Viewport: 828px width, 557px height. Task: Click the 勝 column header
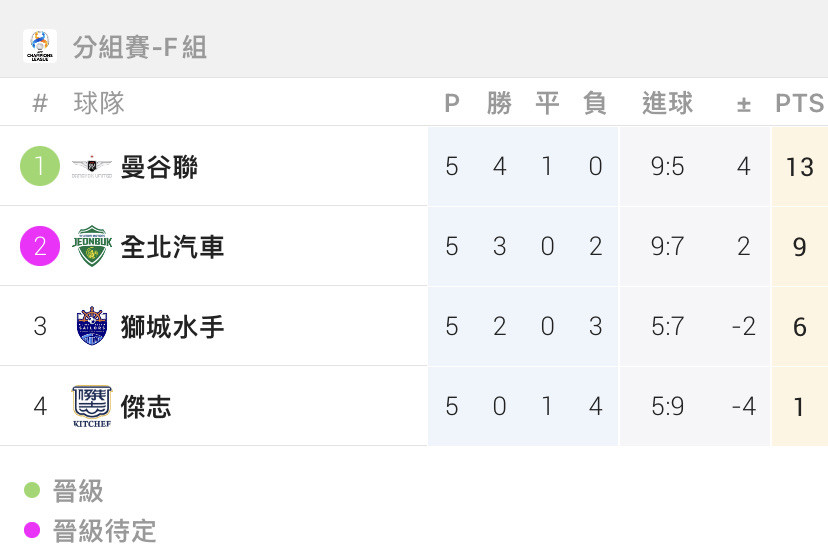tap(500, 103)
